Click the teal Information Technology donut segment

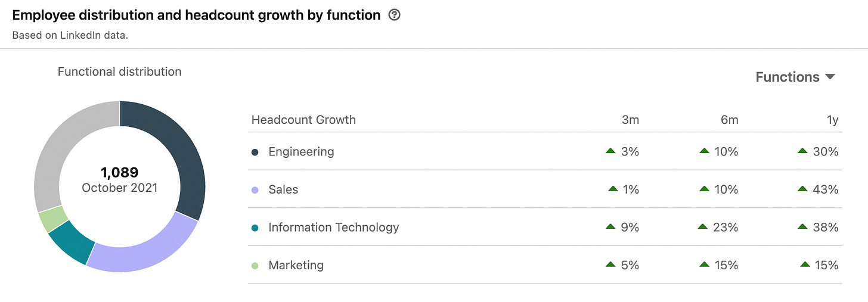(x=72, y=241)
